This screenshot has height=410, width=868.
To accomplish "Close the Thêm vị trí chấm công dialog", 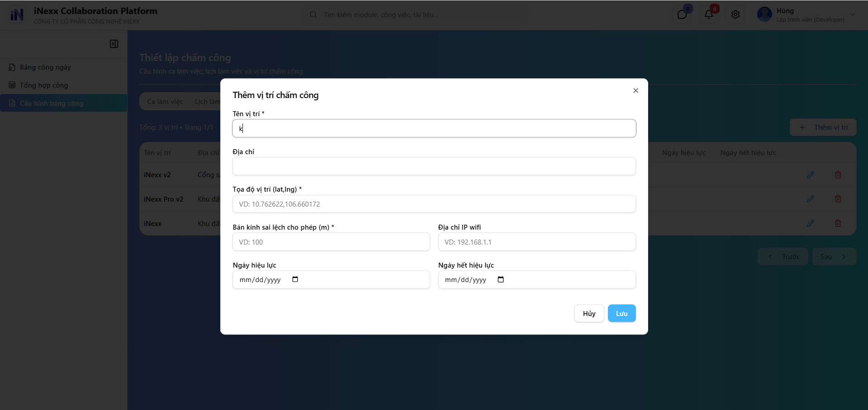I will point(636,90).
